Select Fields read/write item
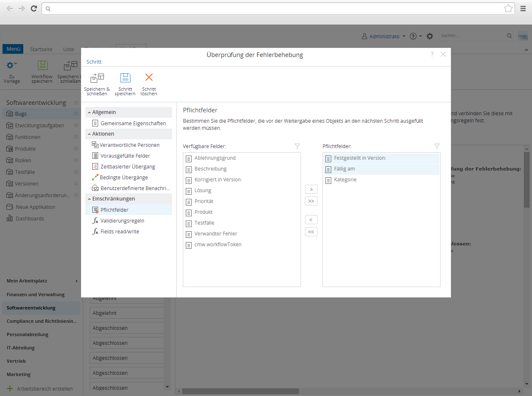 pyautogui.click(x=128, y=231)
